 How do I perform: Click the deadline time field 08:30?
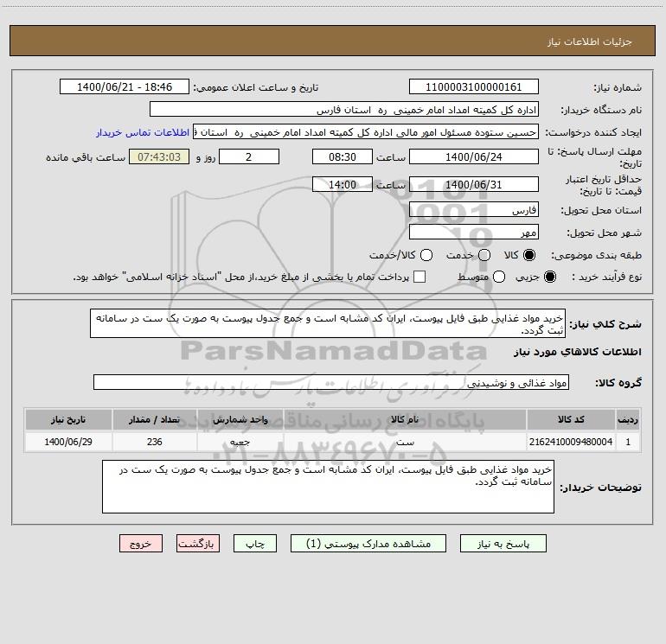343,156
